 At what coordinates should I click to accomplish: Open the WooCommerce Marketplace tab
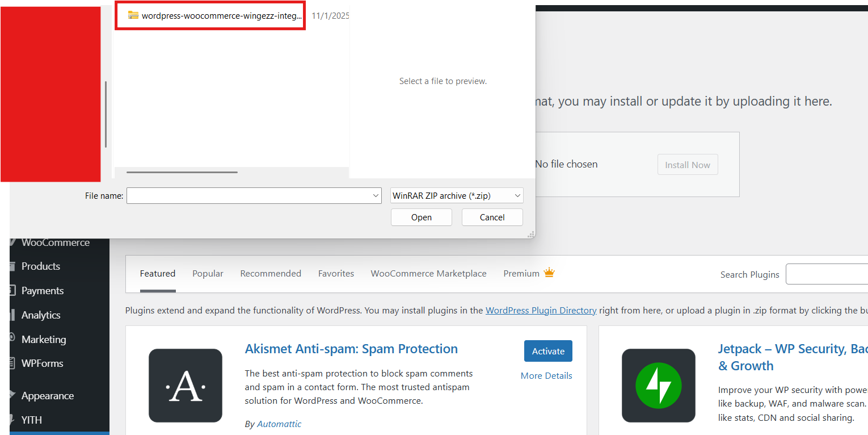tap(428, 274)
